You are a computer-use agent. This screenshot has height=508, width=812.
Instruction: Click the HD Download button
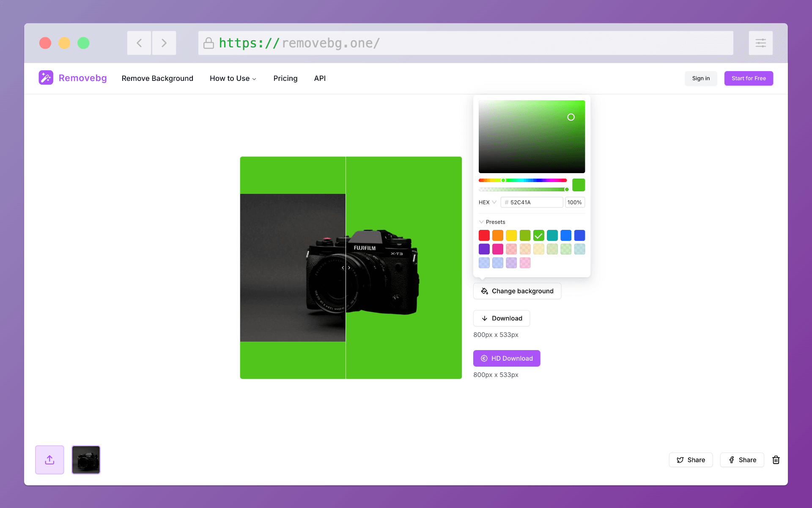point(506,358)
